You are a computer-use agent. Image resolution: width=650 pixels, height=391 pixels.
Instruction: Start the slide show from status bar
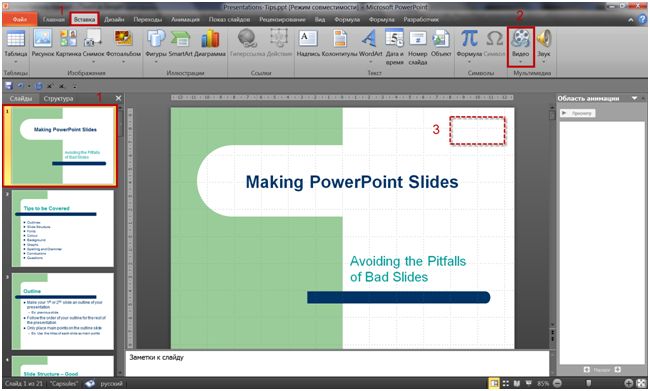click(529, 383)
